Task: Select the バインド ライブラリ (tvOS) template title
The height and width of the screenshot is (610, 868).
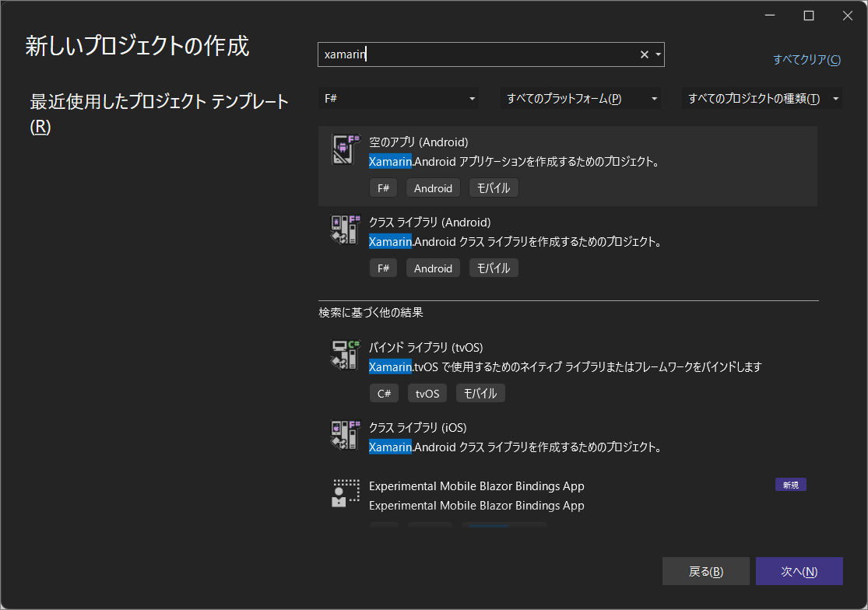Action: pyautogui.click(x=426, y=347)
